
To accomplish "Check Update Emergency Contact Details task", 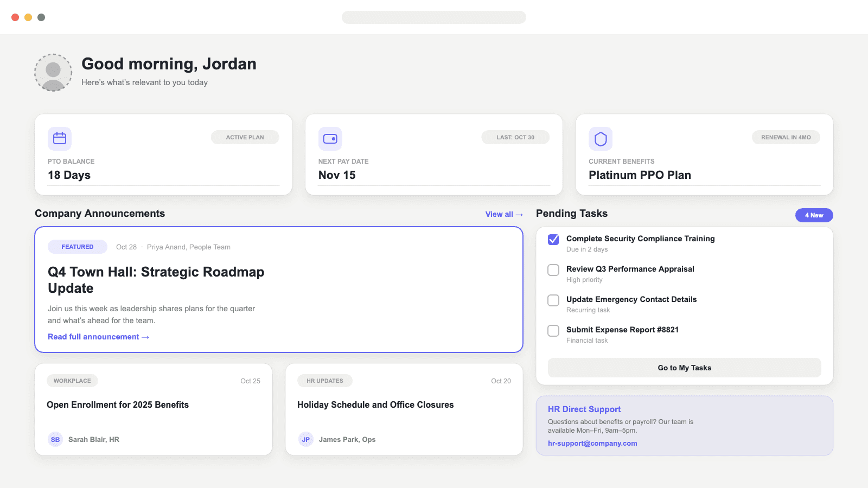I will (553, 300).
